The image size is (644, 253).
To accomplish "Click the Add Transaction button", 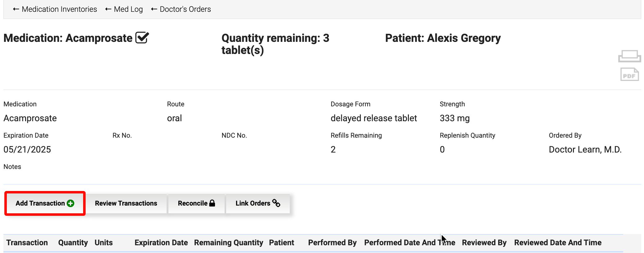I will click(45, 203).
